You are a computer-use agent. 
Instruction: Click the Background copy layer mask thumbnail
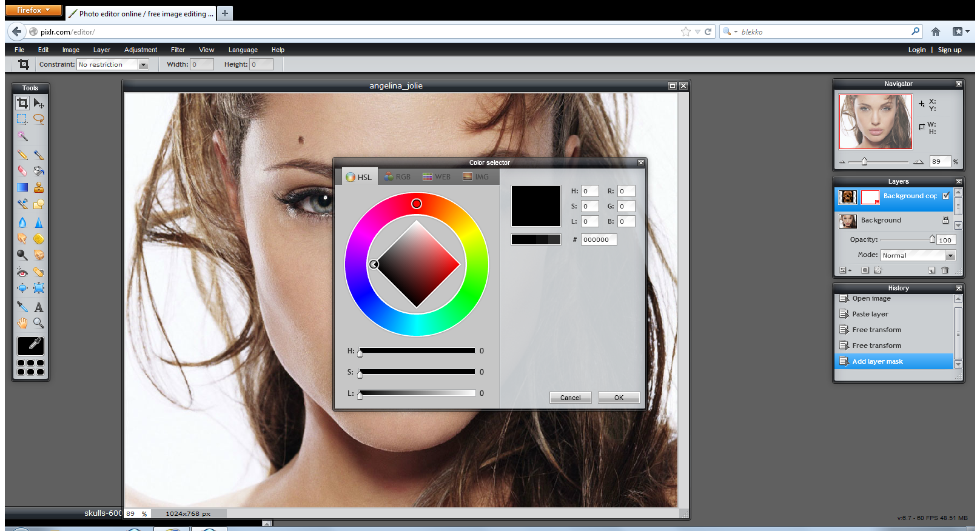click(x=870, y=197)
